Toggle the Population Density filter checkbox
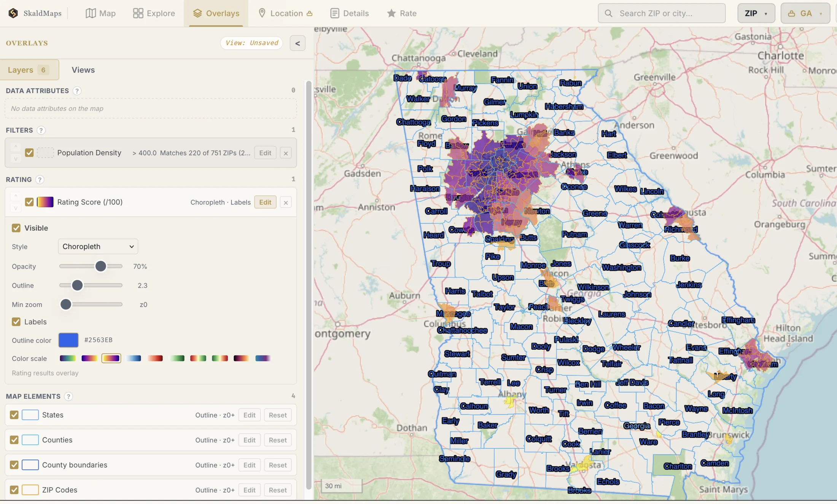837x504 pixels. click(x=29, y=153)
